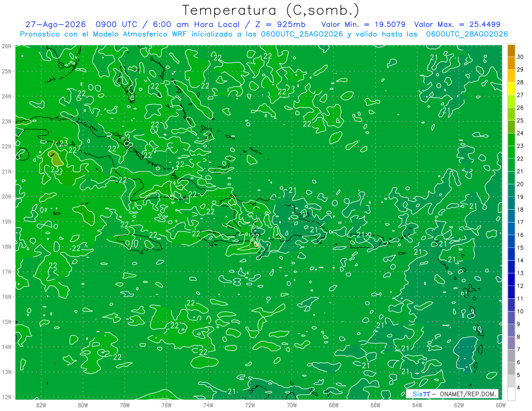Click the 76W longitude axis label
This screenshot has height=411, width=532.
tap(167, 405)
